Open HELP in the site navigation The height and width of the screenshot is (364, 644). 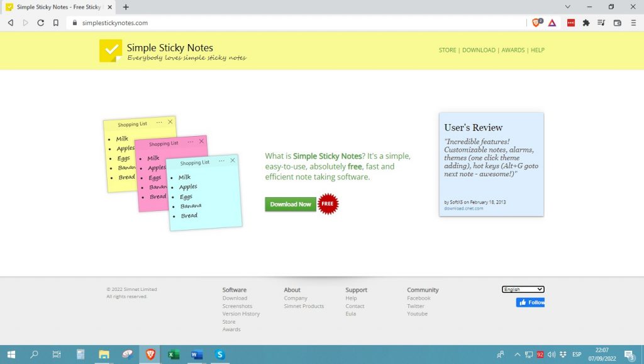point(538,50)
